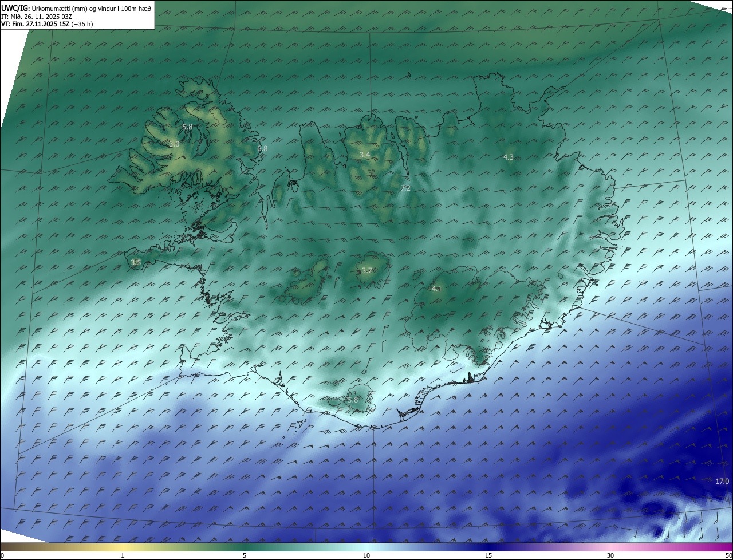Click the valid time line "VT: Fim. 27.11.2025 15Z"

[36, 25]
